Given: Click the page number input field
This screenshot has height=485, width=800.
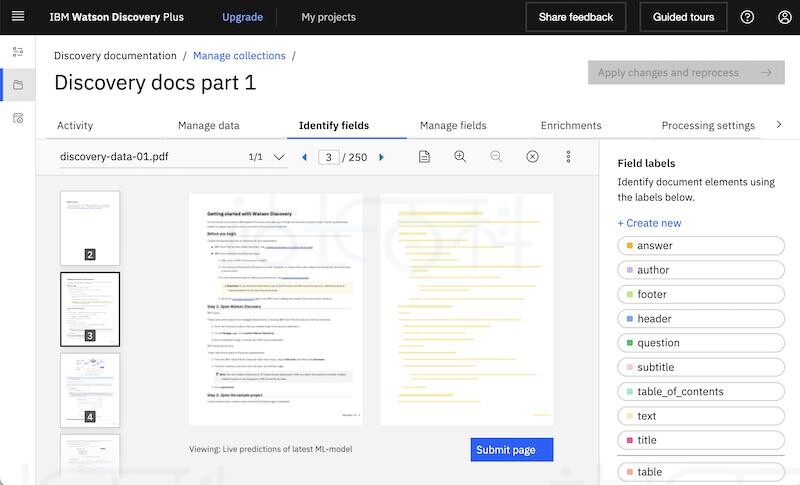Looking at the screenshot, I should [329, 157].
